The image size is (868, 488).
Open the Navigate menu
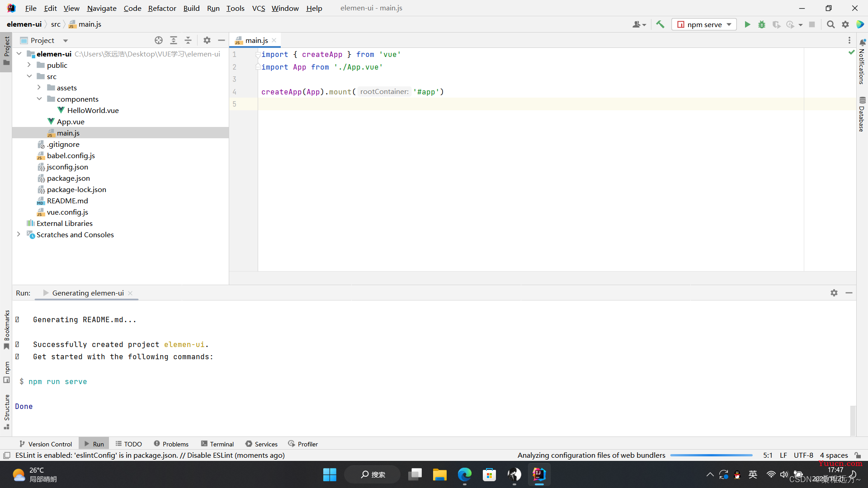point(102,8)
